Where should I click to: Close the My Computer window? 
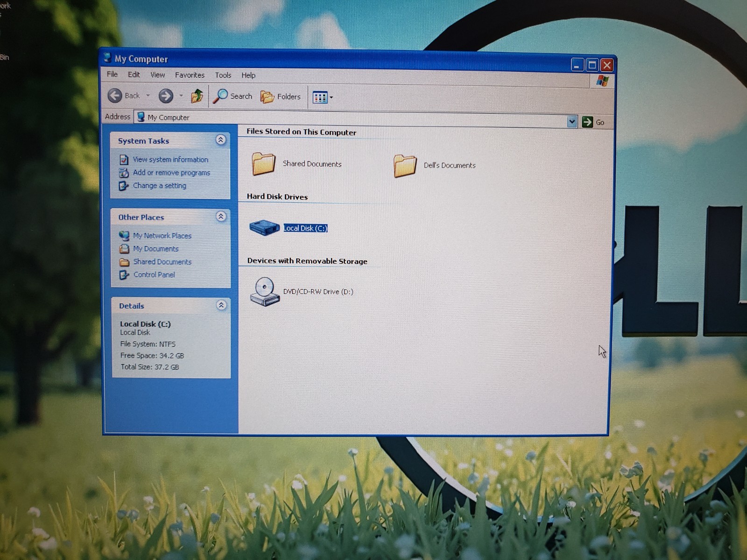tap(606, 65)
